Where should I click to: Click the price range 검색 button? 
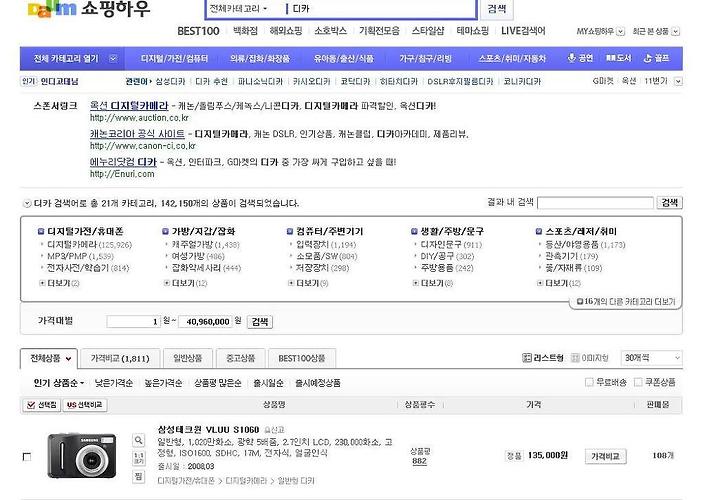click(x=260, y=321)
